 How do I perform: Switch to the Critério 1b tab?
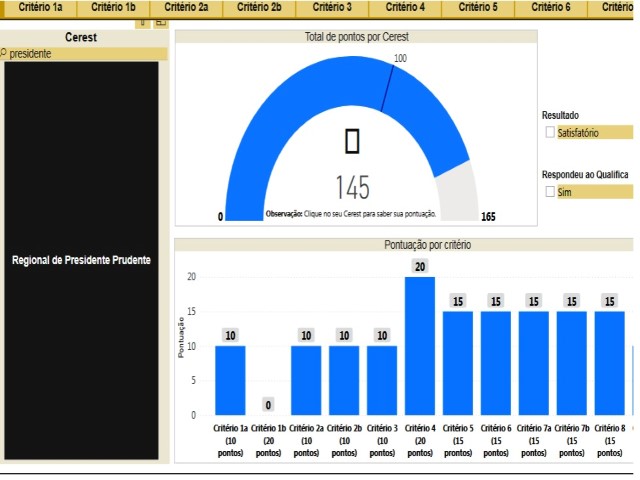113,7
